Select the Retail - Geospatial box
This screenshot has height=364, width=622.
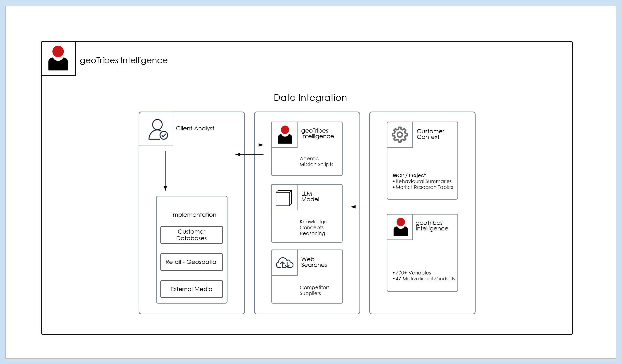pos(191,262)
